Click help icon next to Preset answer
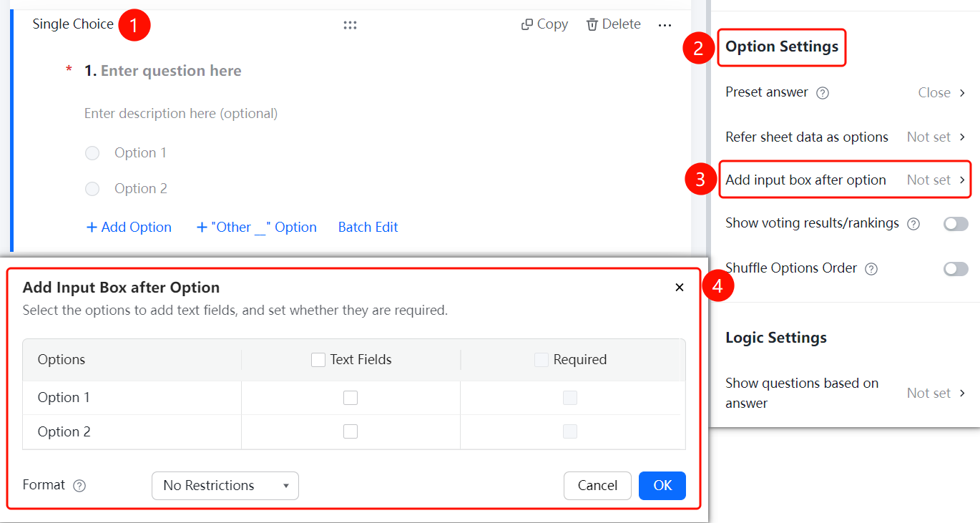Screen dimensions: 980x523 823,93
